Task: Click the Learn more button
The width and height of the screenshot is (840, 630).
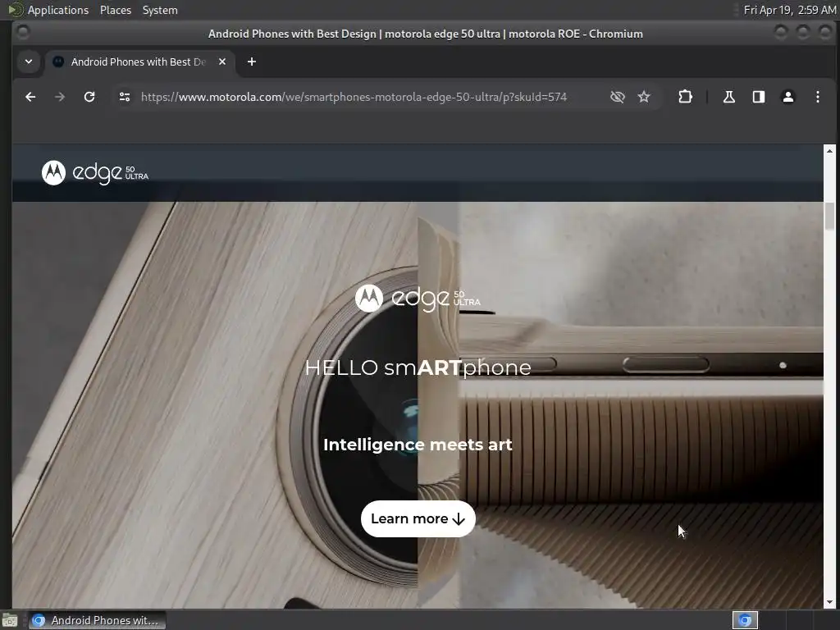Action: (x=418, y=518)
